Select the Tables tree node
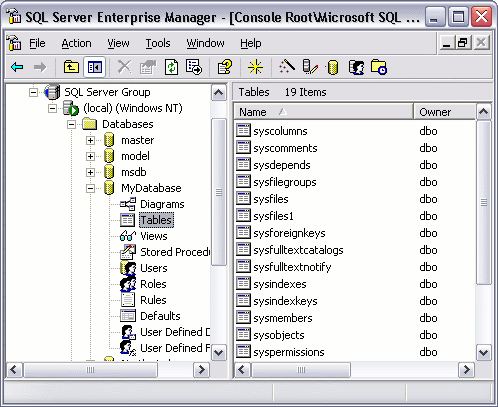 coord(156,220)
